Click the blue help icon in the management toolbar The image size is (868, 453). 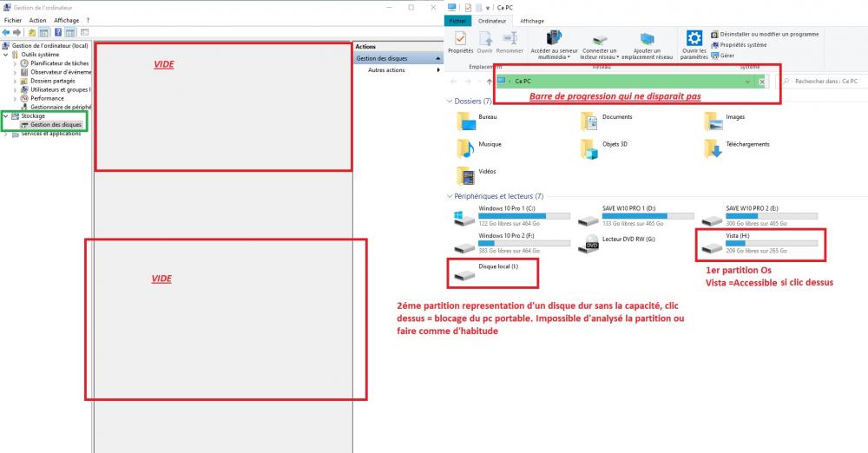pyautogui.click(x=58, y=33)
